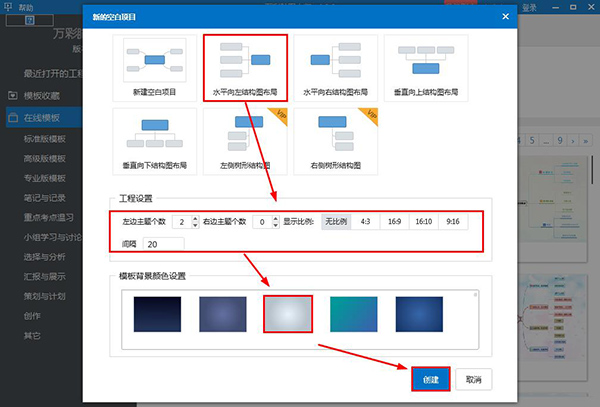Screen dimensions: 600x407
Task: Open the 笔记与记录 category
Action: (45, 198)
